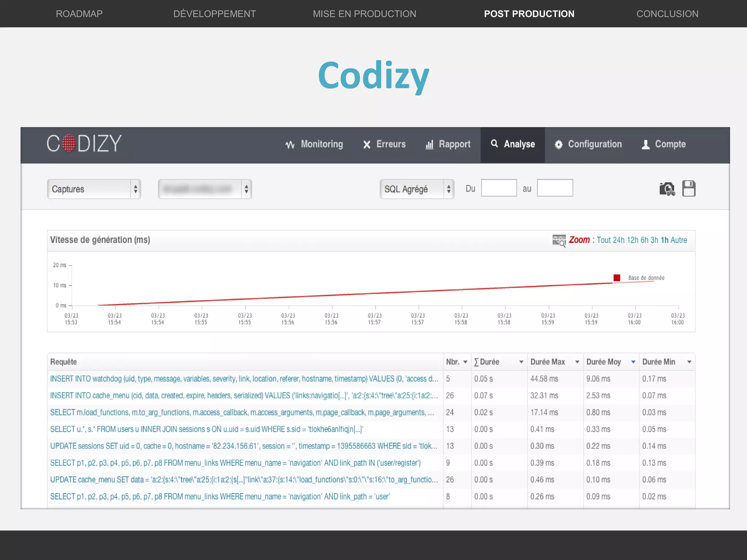Click the 2.53 ms Durée Moy cell
This screenshot has height=560, width=747.
(598, 396)
